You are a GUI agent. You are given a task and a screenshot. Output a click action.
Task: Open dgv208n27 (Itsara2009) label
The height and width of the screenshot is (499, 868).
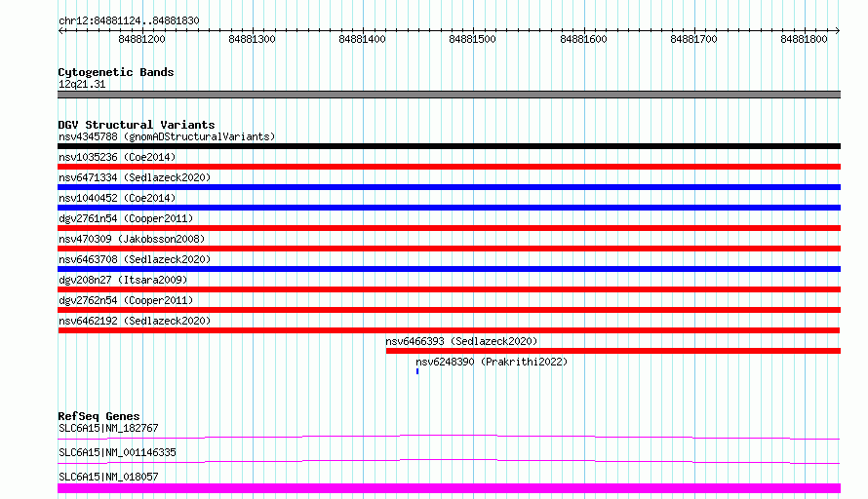[x=123, y=280]
